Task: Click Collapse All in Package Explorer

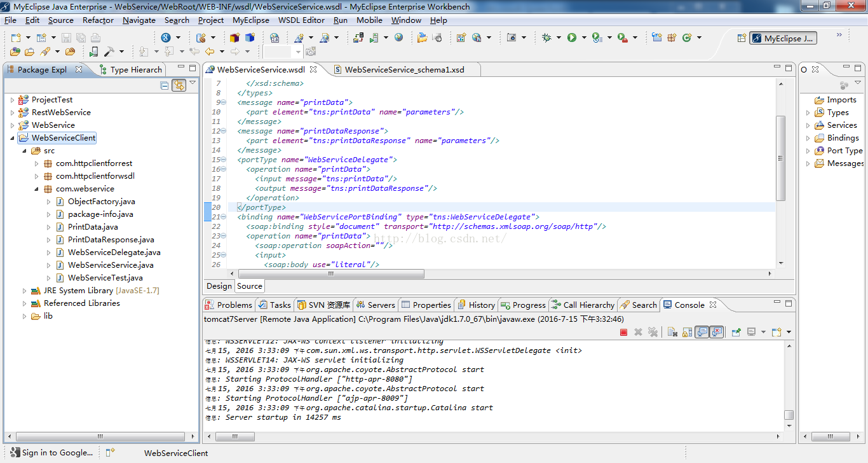Action: coord(165,86)
